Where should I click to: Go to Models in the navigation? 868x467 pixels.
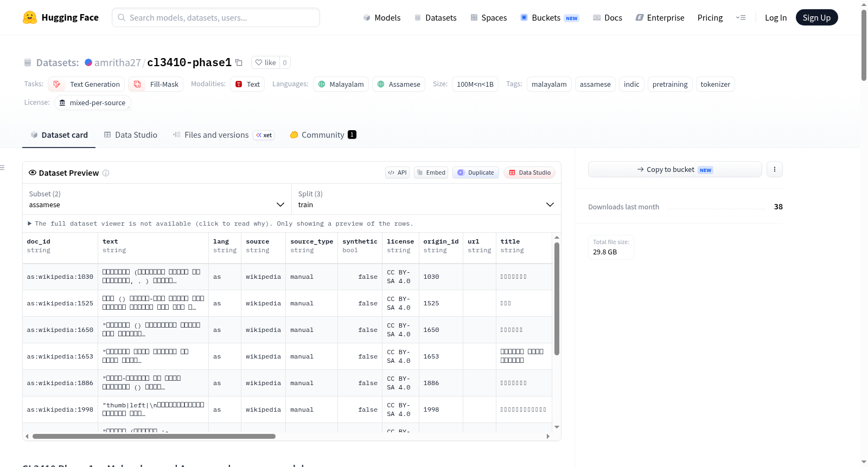click(382, 17)
